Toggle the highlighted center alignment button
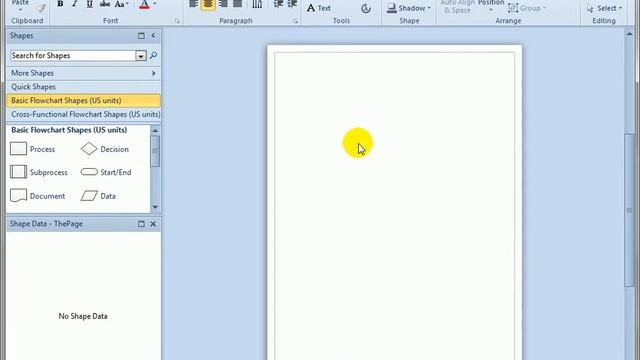The height and width of the screenshot is (360, 640). (208, 4)
